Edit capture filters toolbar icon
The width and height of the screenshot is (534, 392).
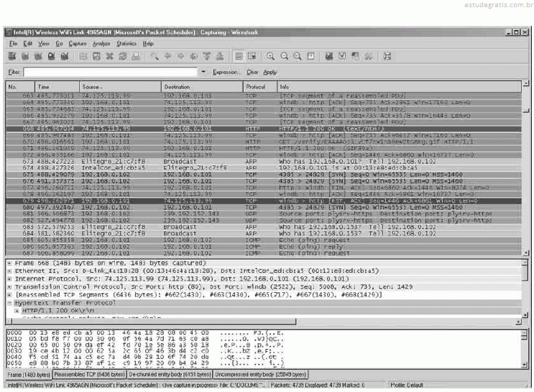tap(328, 57)
